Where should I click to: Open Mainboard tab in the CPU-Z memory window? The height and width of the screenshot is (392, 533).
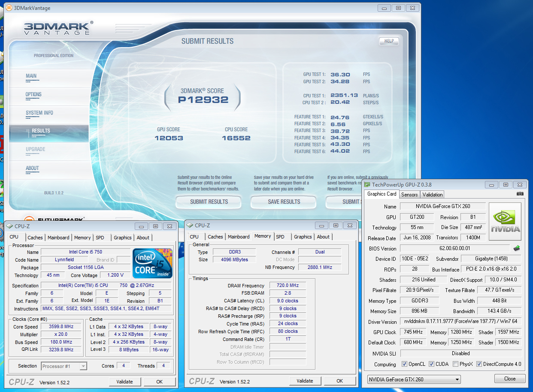239,237
